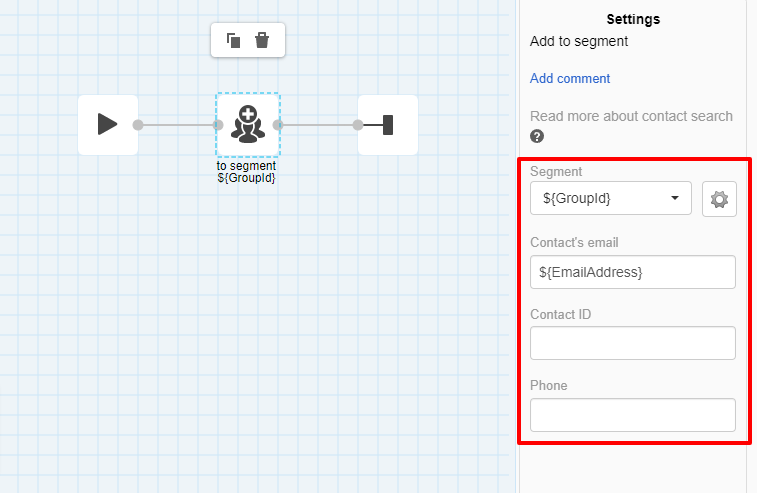Image resolution: width=757 pixels, height=493 pixels.
Task: Select the Start play block
Action: pos(108,125)
